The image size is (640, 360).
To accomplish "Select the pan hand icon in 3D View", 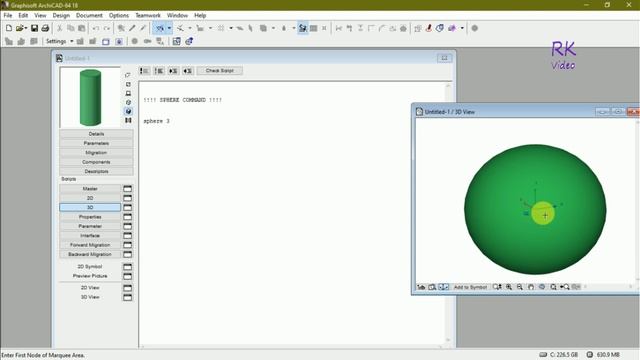I will click(x=531, y=287).
